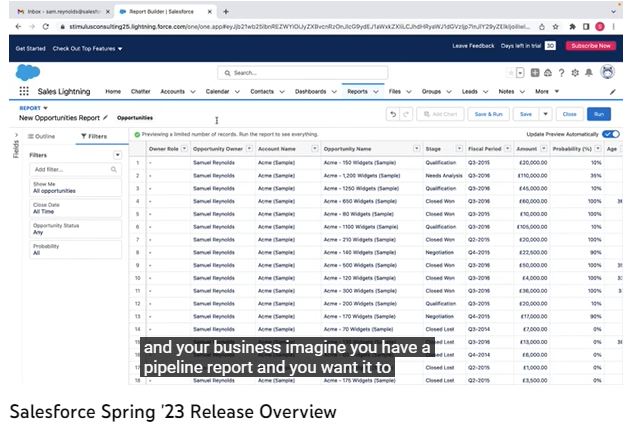Expand the Fields side panel
The width and height of the screenshot is (629, 429).
16,135
